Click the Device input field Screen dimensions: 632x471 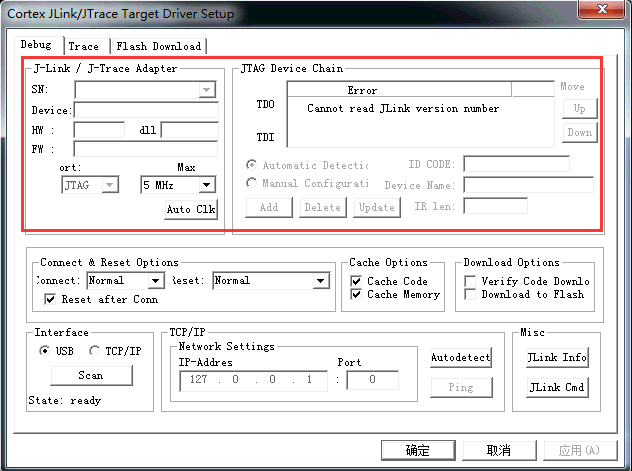tap(146, 110)
